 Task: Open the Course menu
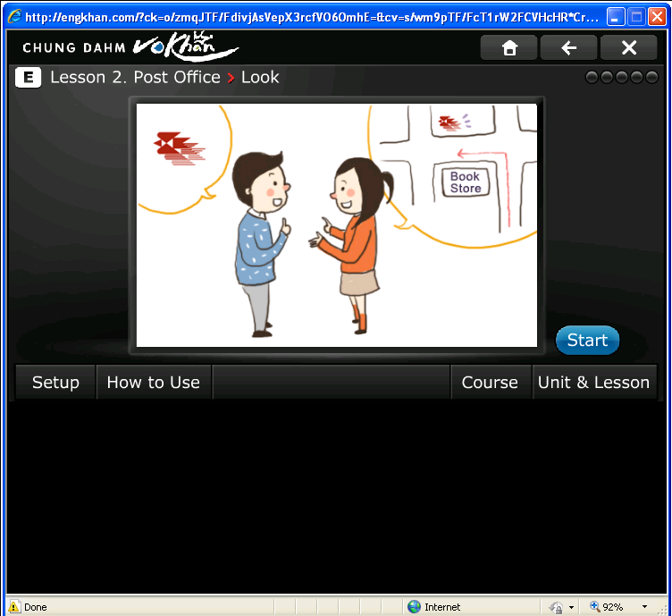click(x=491, y=383)
